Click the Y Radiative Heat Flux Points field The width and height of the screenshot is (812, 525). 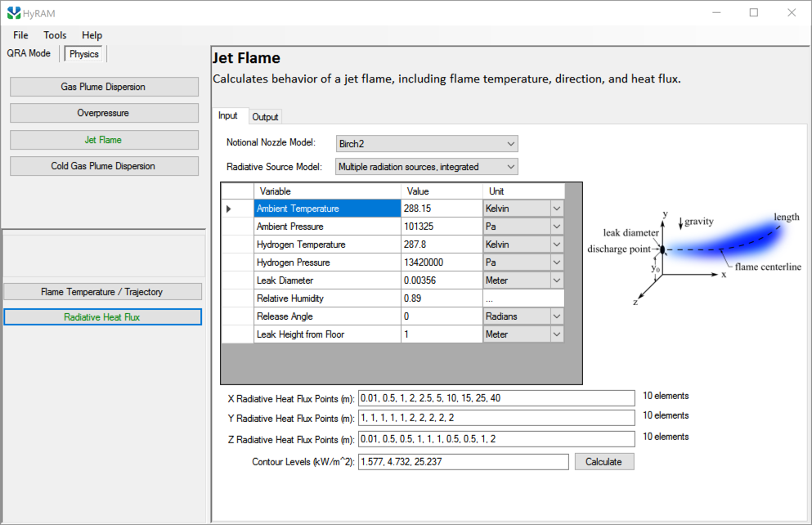tap(496, 418)
